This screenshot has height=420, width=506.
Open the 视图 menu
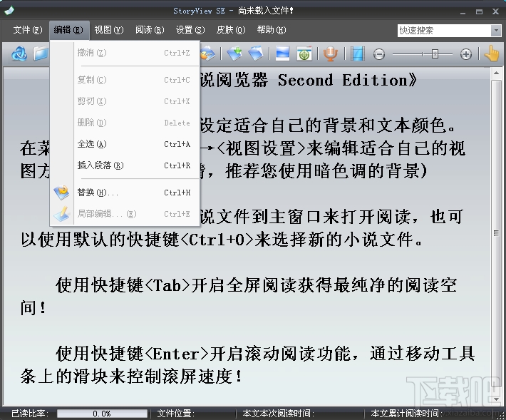pyautogui.click(x=108, y=30)
